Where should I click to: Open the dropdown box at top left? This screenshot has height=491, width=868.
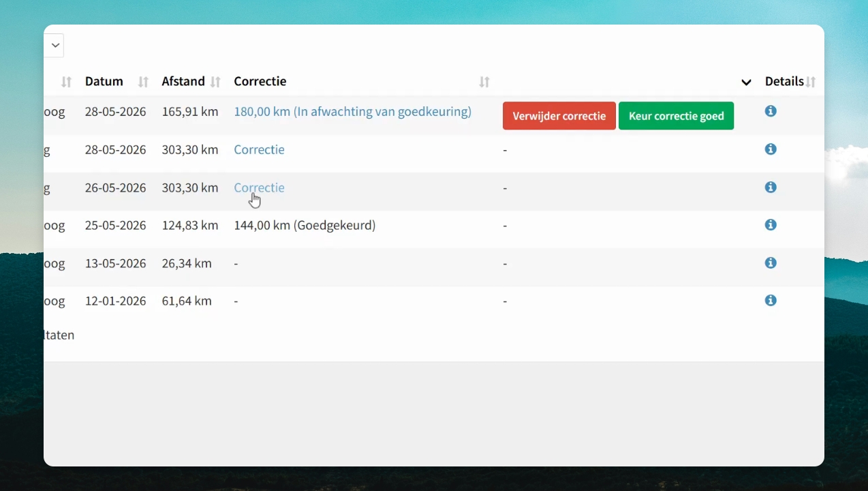pyautogui.click(x=55, y=45)
